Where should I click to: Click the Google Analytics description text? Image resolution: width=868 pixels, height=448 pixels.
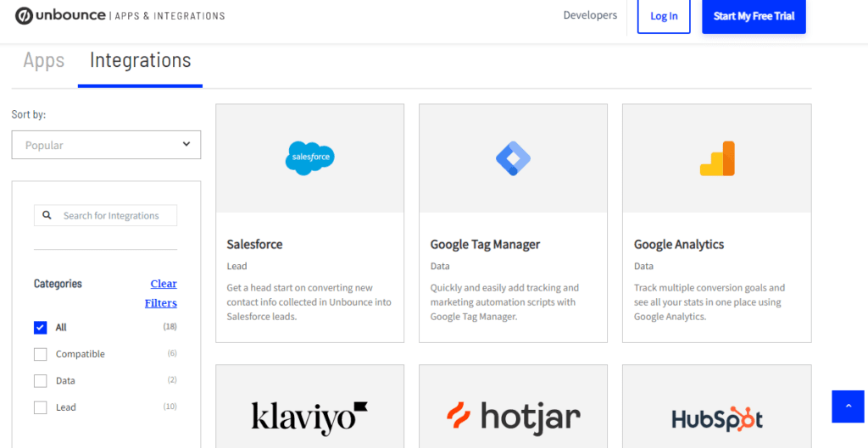709,302
